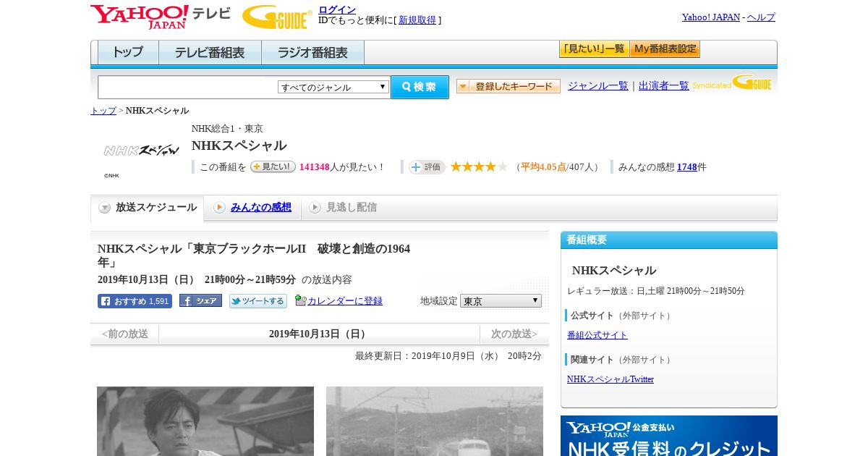The height and width of the screenshot is (456, 868).
Task: Open NHKスペシャルTwitter link
Action: [x=610, y=379]
